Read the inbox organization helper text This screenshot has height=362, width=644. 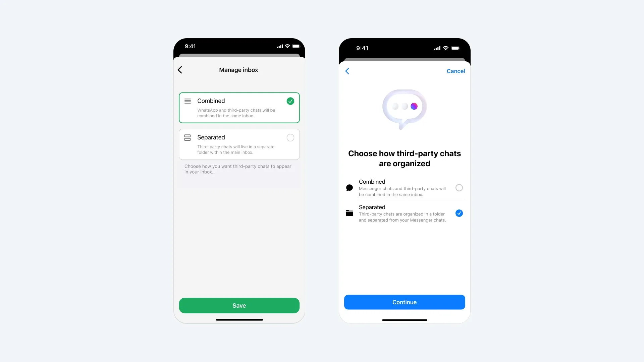(239, 169)
